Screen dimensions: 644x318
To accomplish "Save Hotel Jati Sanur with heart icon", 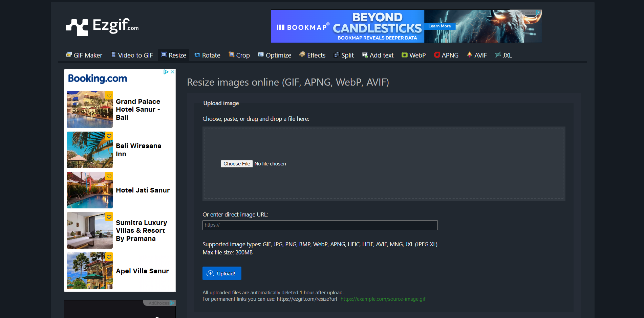I will coord(109,176).
